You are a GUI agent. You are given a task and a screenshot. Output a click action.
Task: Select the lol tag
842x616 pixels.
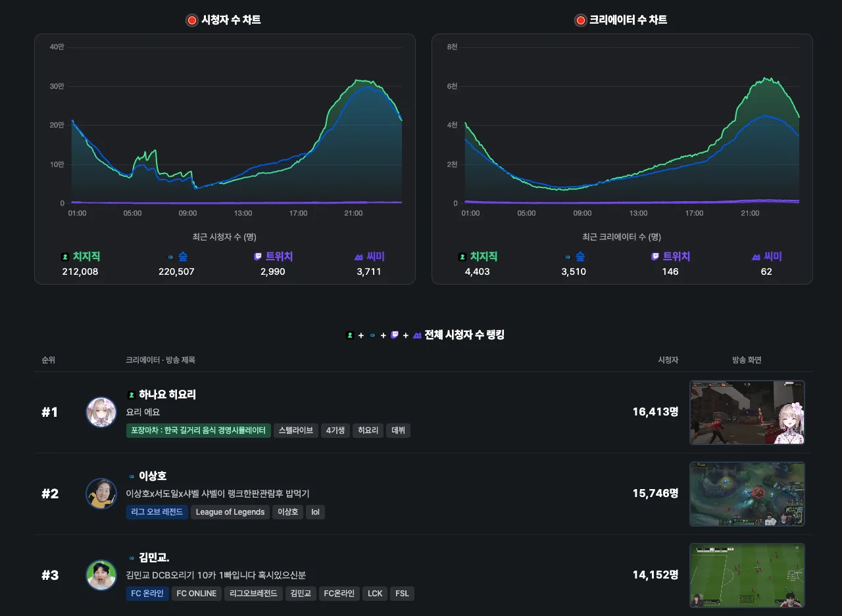[315, 512]
